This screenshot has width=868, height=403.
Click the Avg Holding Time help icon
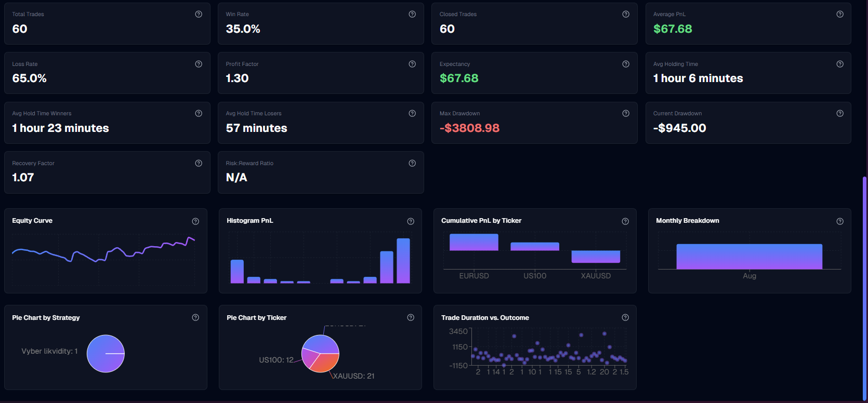(x=840, y=64)
